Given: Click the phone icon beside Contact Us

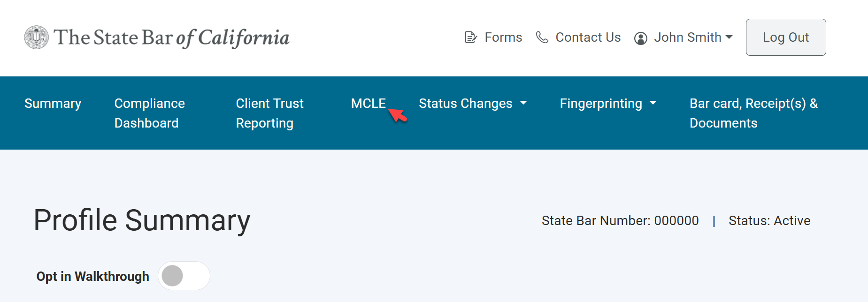Looking at the screenshot, I should 542,38.
